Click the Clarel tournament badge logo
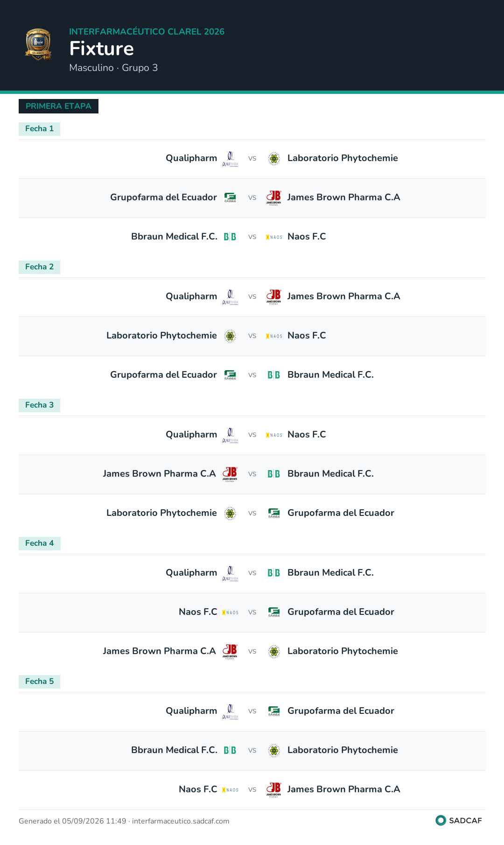This screenshot has height=845, width=504. click(38, 44)
